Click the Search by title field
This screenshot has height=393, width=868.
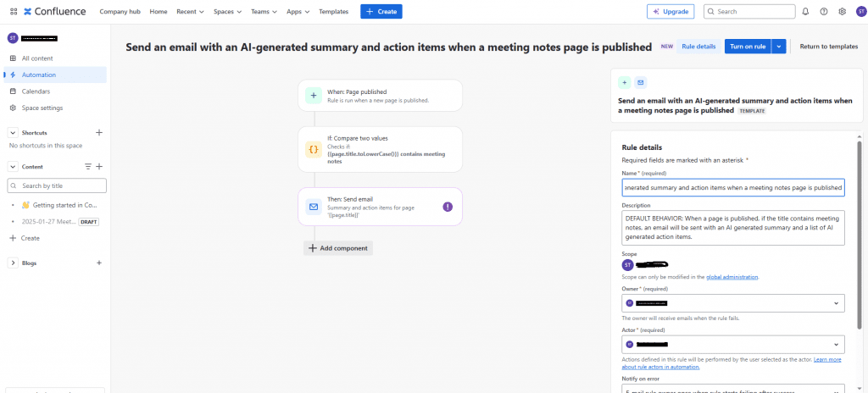(57, 185)
